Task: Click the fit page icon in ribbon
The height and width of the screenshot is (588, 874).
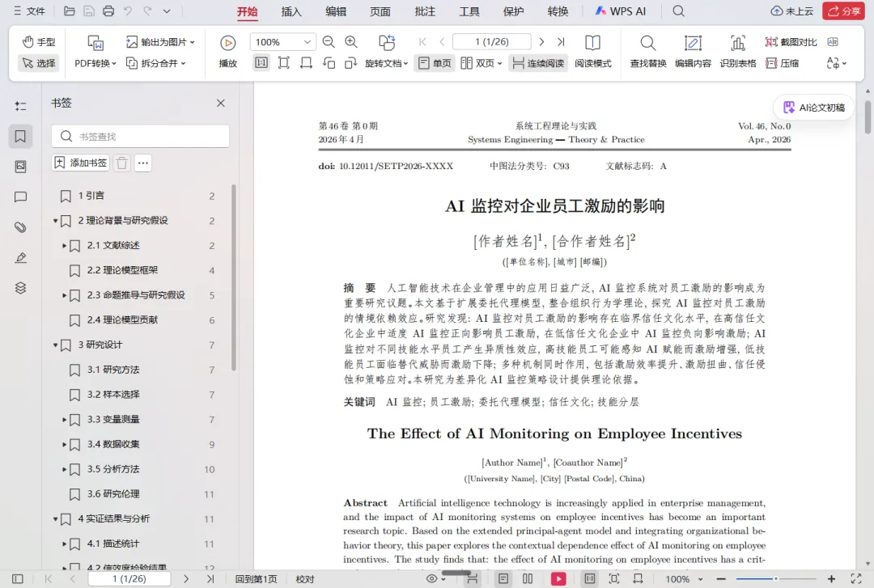Action: (x=284, y=63)
